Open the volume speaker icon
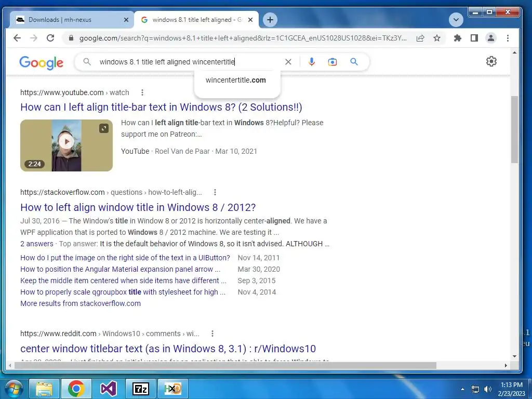Screen dimensions: 532x399 click(488, 390)
